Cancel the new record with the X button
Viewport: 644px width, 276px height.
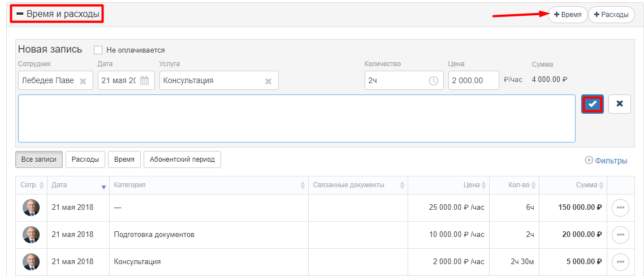pos(619,104)
